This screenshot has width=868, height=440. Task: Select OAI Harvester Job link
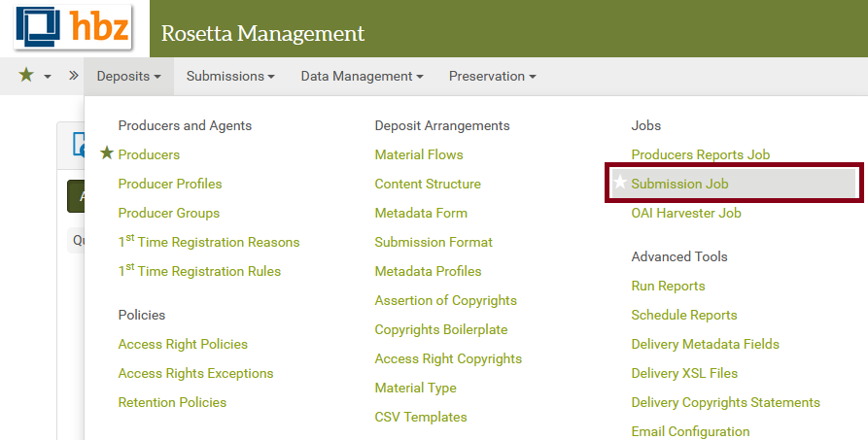[686, 213]
